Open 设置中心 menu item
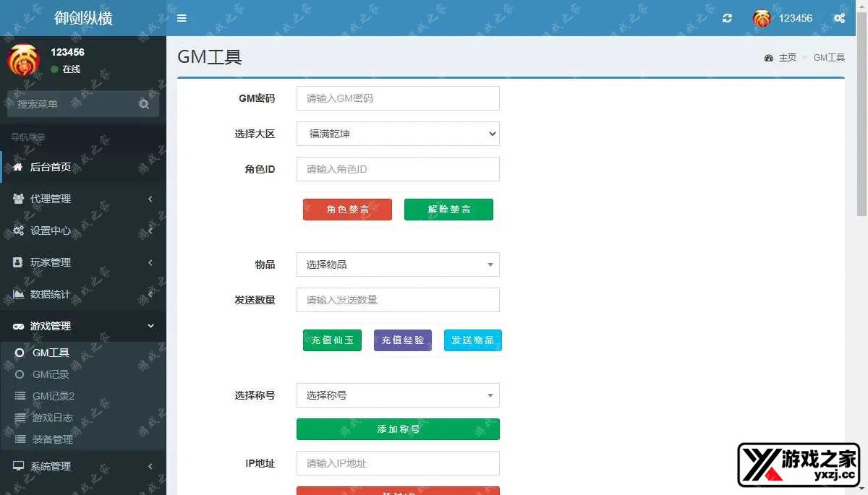This screenshot has height=495, width=868. (x=83, y=231)
